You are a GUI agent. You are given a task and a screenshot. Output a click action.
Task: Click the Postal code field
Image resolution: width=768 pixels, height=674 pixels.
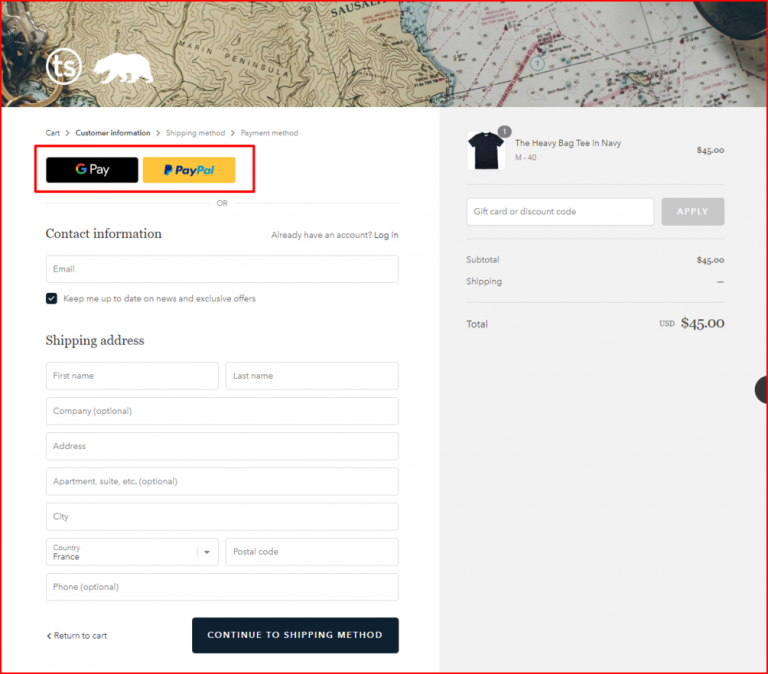[312, 552]
